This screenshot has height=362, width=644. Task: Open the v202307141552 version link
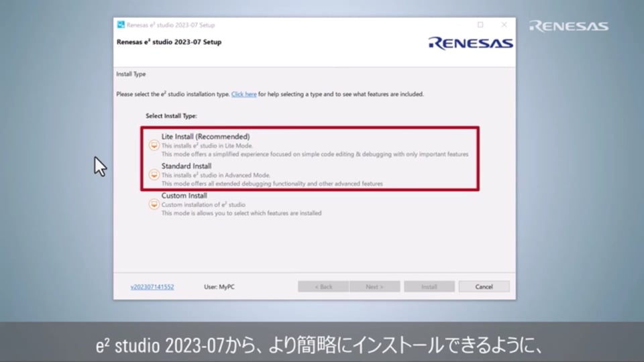152,287
